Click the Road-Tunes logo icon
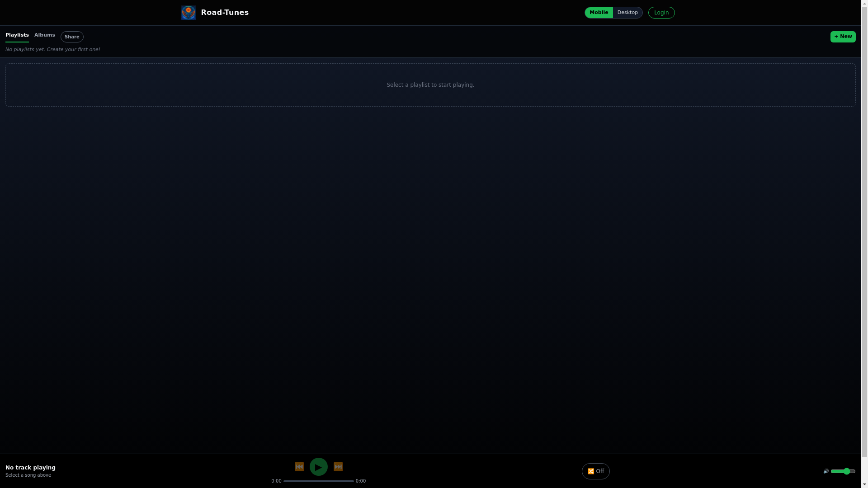 [188, 13]
